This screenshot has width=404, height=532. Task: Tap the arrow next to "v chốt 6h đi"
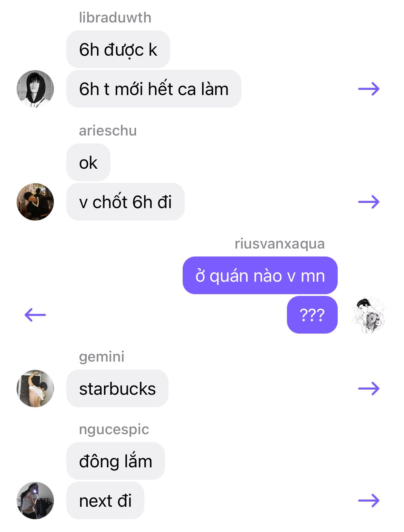[x=369, y=202]
